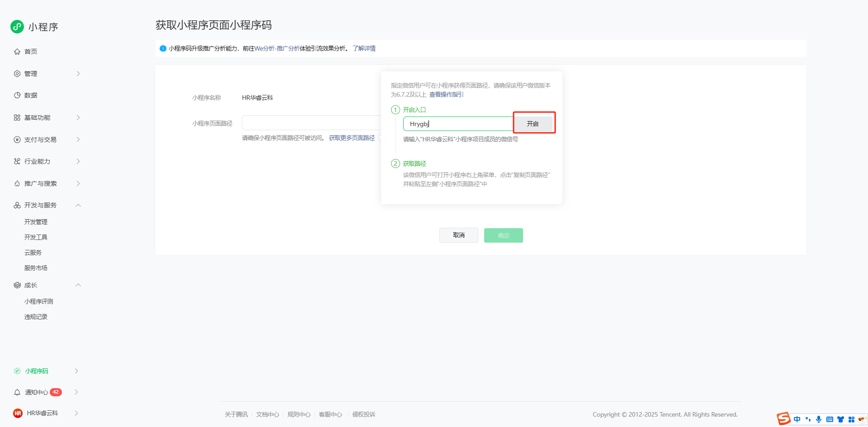Click the 获取更多页面路径 link
Screen dimensions: 868x427
coord(352,138)
